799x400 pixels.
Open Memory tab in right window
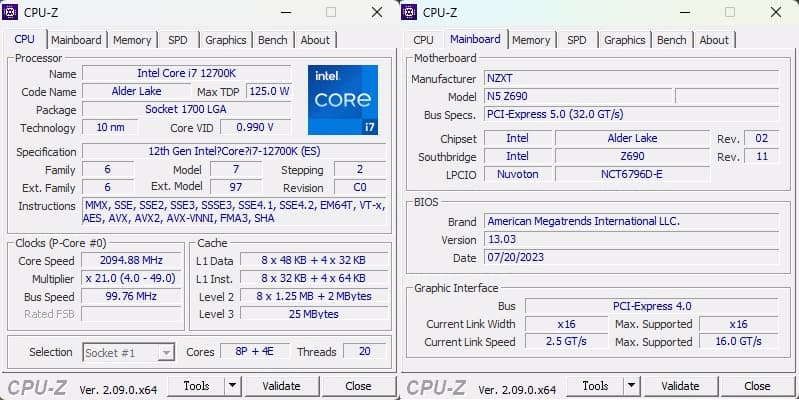pyautogui.click(x=531, y=40)
